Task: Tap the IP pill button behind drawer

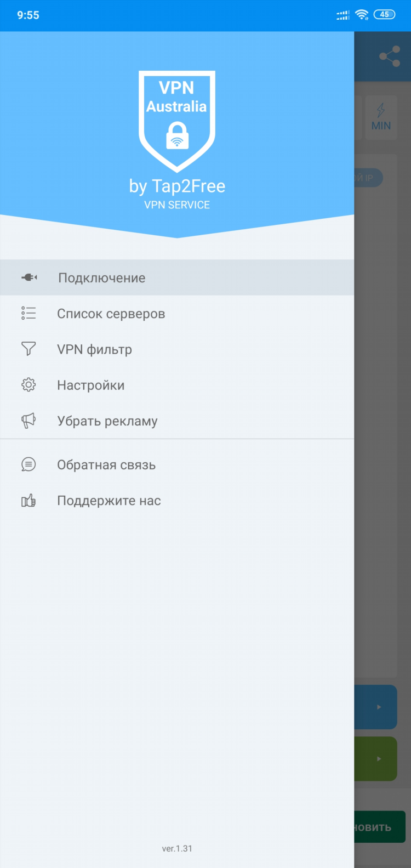Action: coord(368,178)
